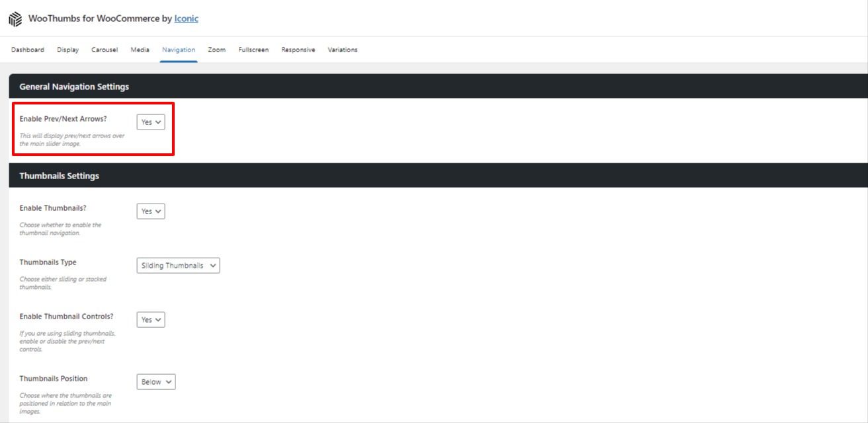Switch to the Zoom settings tab
The image size is (868, 423).
coord(216,50)
